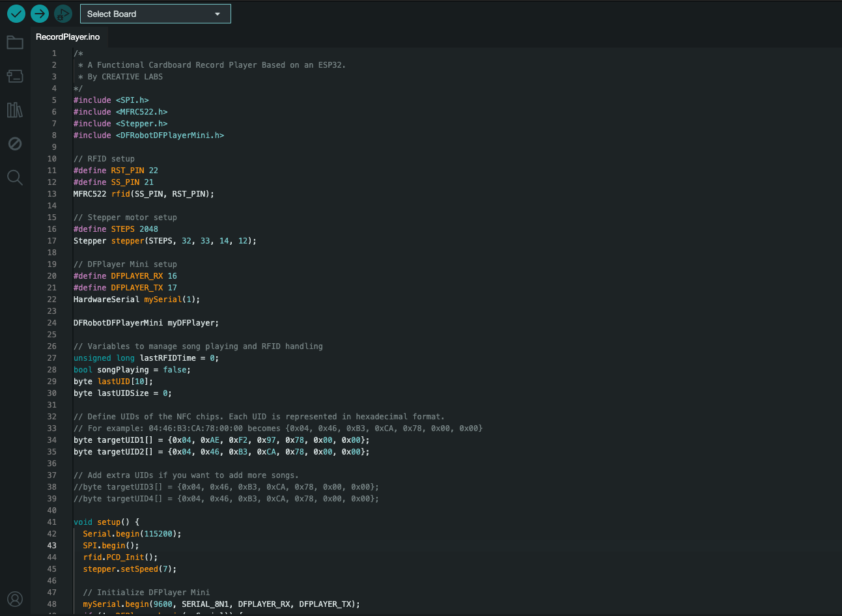Click 'Serial.begin(115200);' line

132,534
